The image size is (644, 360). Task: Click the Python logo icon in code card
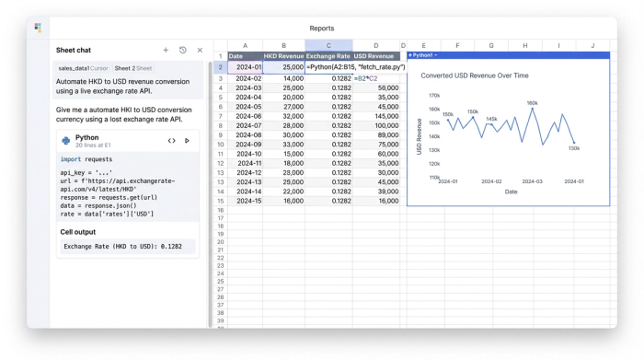tap(65, 141)
